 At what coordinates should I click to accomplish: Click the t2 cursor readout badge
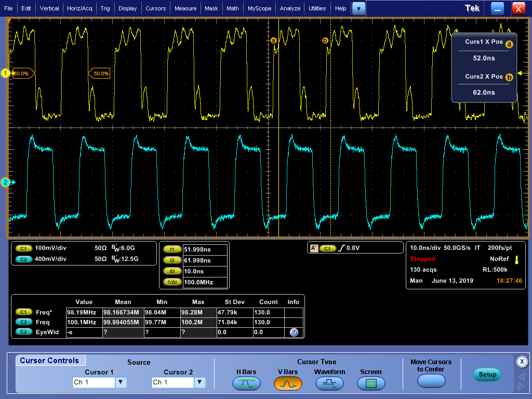172,260
